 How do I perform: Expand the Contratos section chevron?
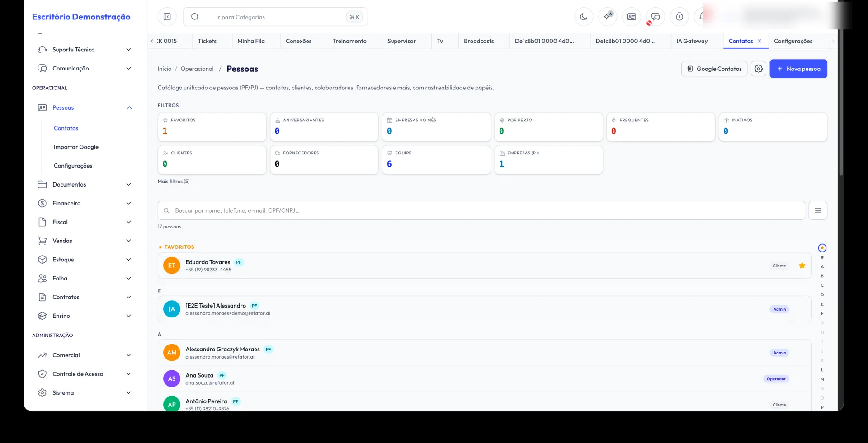coord(129,297)
